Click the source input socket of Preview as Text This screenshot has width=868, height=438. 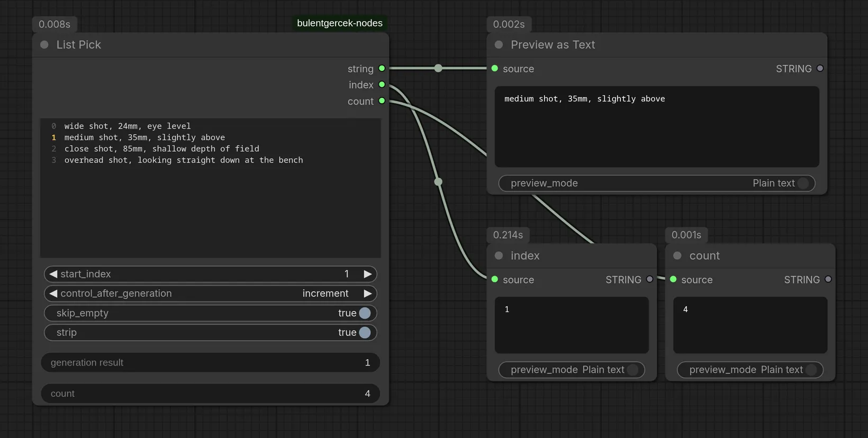click(x=494, y=68)
